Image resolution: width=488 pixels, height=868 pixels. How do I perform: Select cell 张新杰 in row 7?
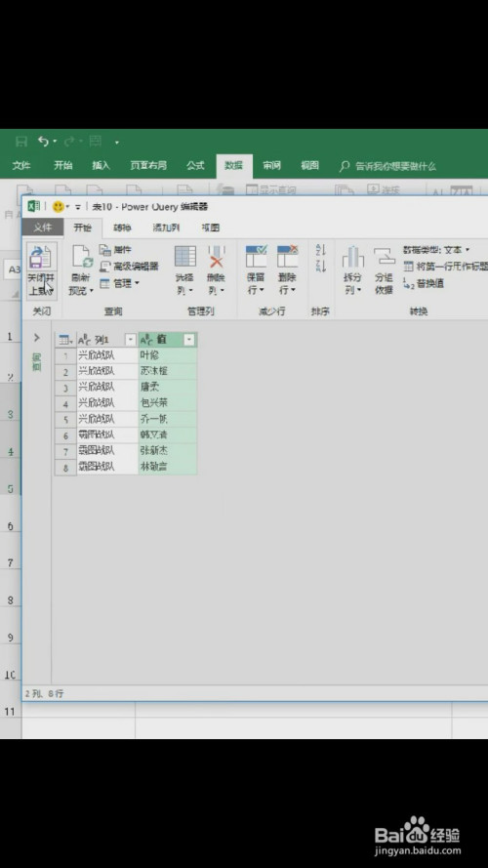pyautogui.click(x=167, y=451)
